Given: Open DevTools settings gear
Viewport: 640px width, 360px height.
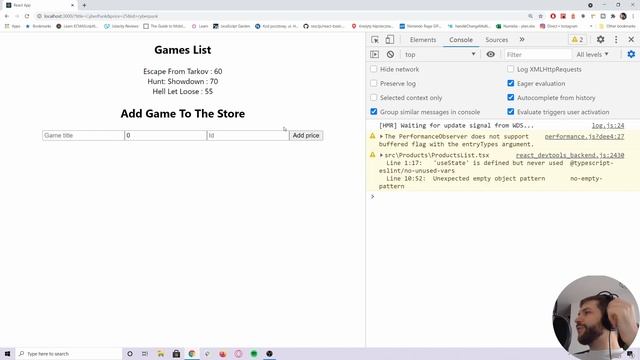Looking at the screenshot, I should (600, 40).
